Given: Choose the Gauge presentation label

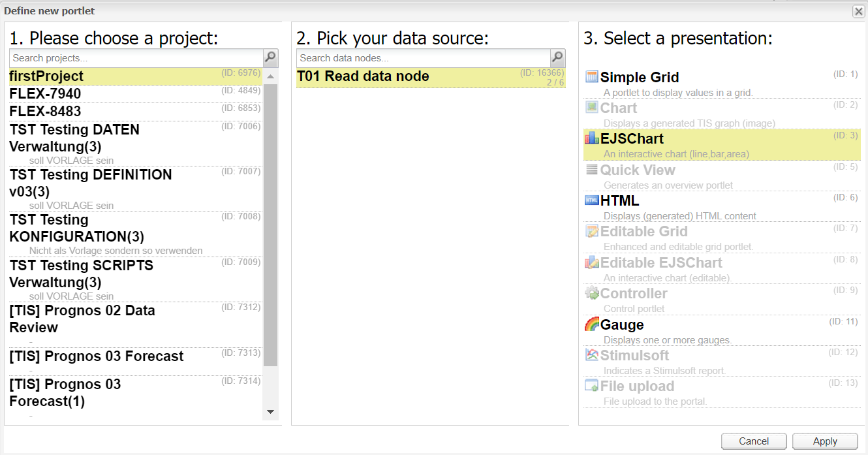Looking at the screenshot, I should (622, 324).
